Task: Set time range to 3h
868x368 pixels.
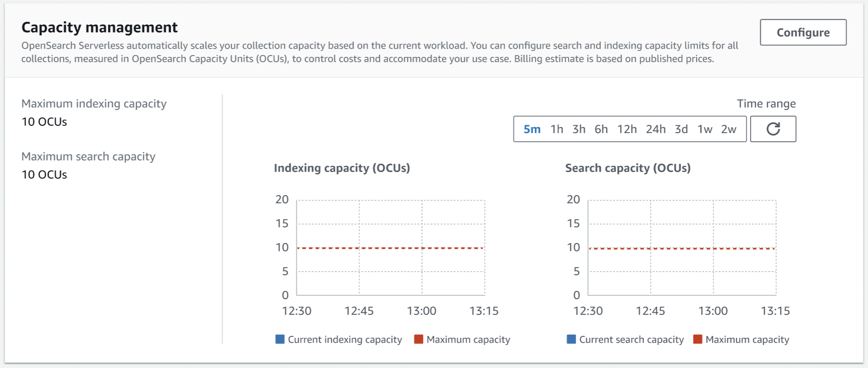Action: pos(579,129)
